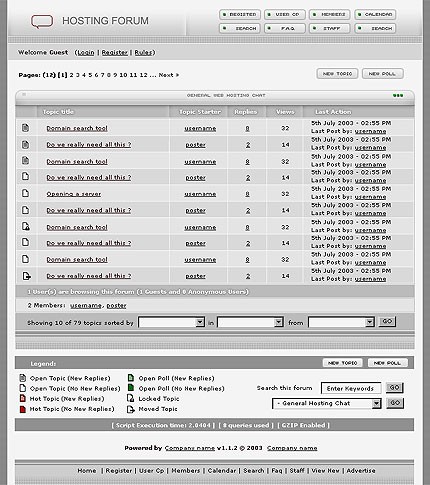Open the Members button in top navigation
The image size is (430, 485).
(x=330, y=15)
